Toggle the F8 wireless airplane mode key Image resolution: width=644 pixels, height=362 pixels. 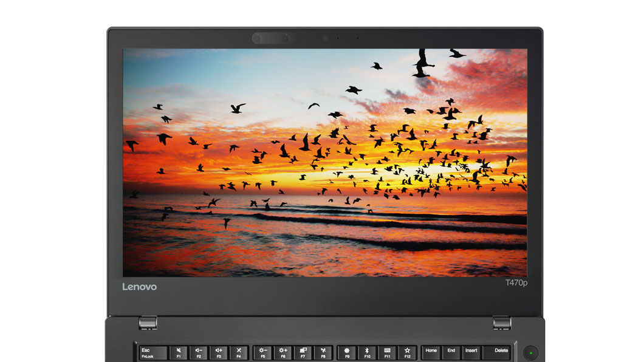pyautogui.click(x=323, y=353)
